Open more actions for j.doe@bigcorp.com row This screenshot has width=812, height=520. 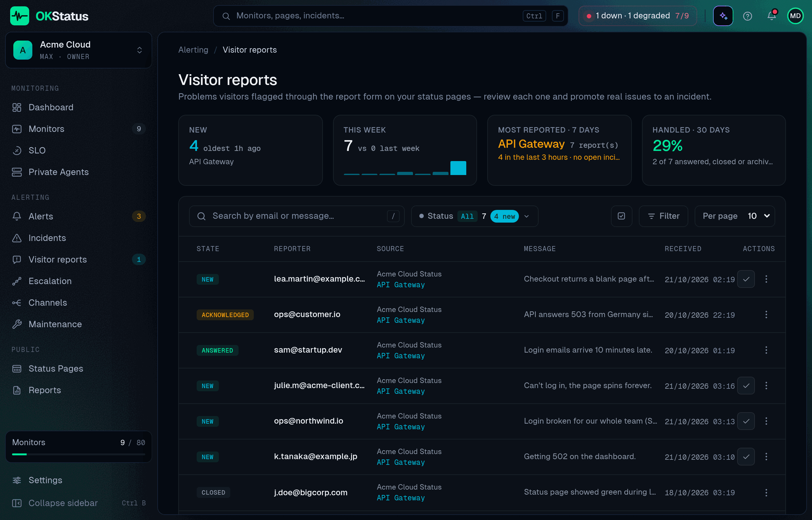(x=766, y=492)
